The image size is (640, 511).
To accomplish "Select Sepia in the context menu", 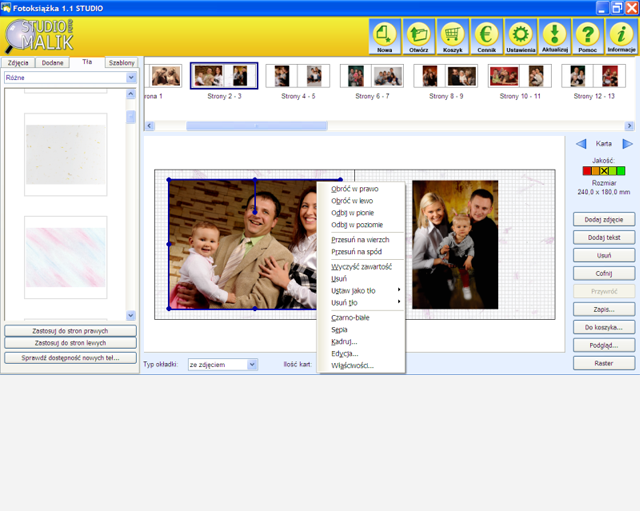I will point(340,329).
